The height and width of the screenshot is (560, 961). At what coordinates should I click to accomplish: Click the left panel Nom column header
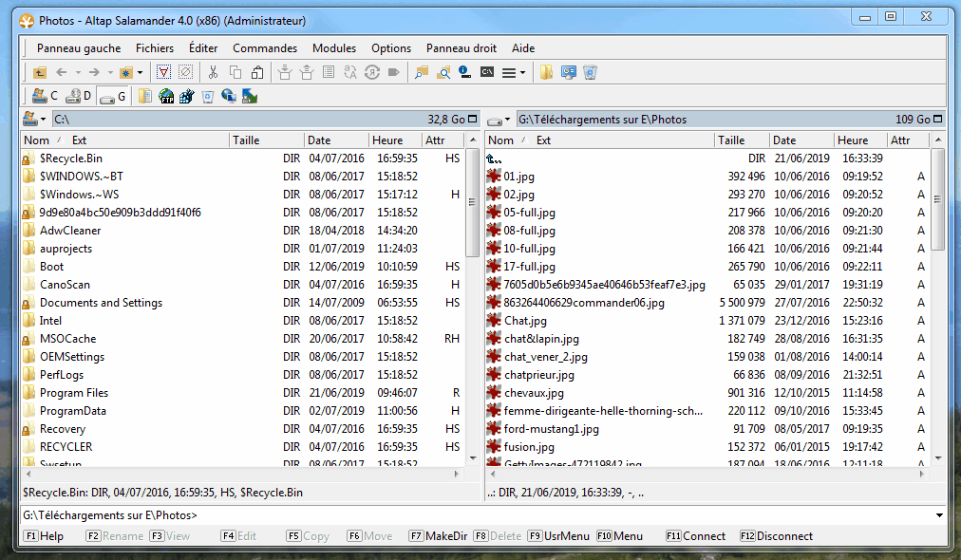(36, 140)
